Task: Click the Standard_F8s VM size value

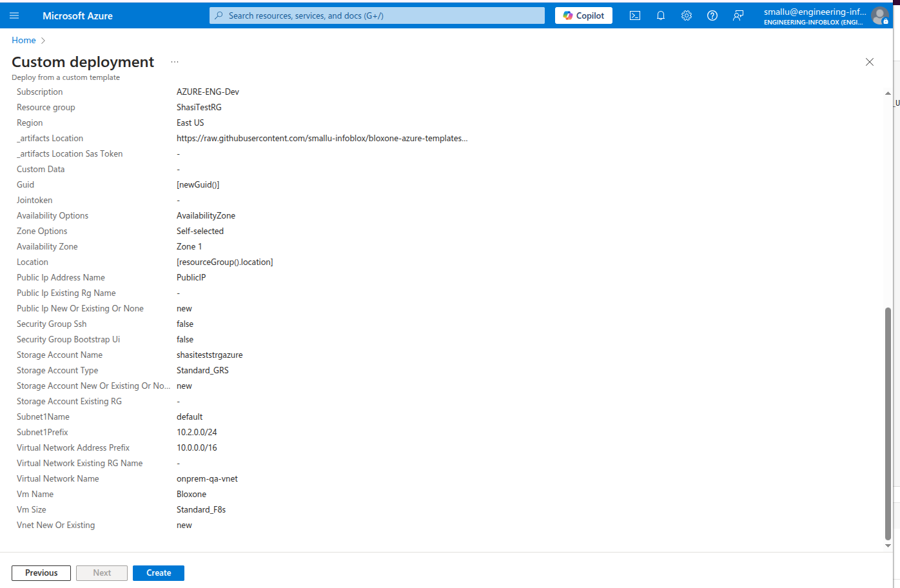Action: point(201,509)
